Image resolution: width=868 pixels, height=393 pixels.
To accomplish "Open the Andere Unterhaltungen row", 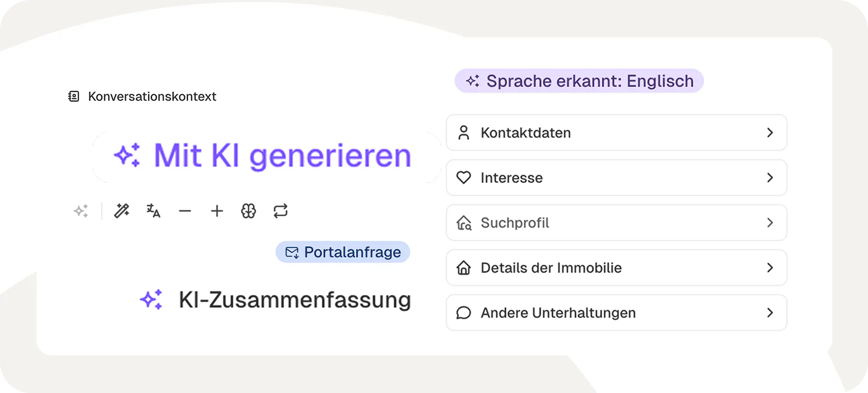I will coord(616,312).
